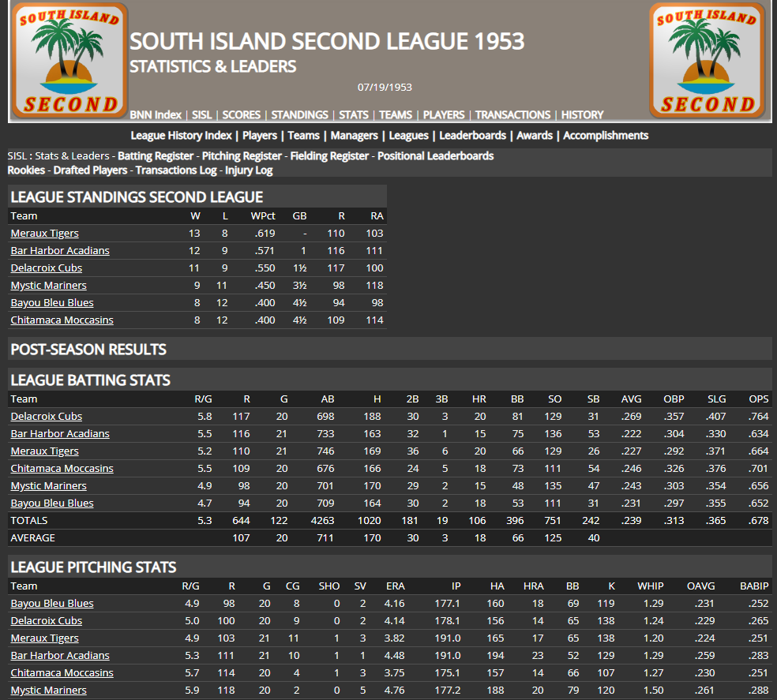The image size is (777, 700).
Task: View the Rookies list
Action: [26, 170]
